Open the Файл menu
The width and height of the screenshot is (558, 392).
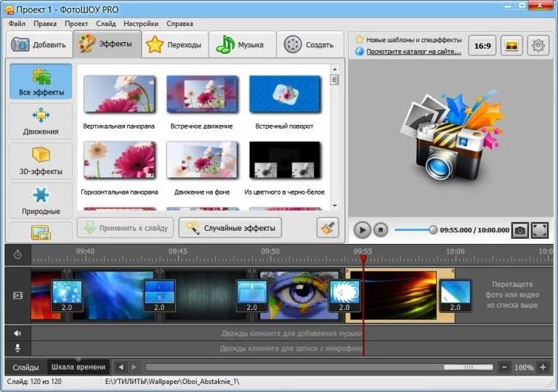point(17,23)
